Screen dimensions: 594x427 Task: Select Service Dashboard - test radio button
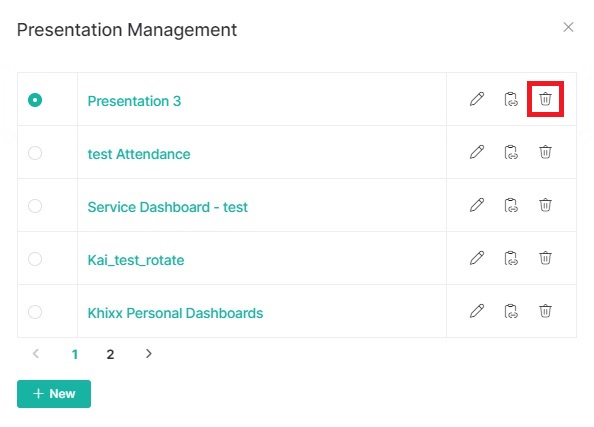point(35,206)
